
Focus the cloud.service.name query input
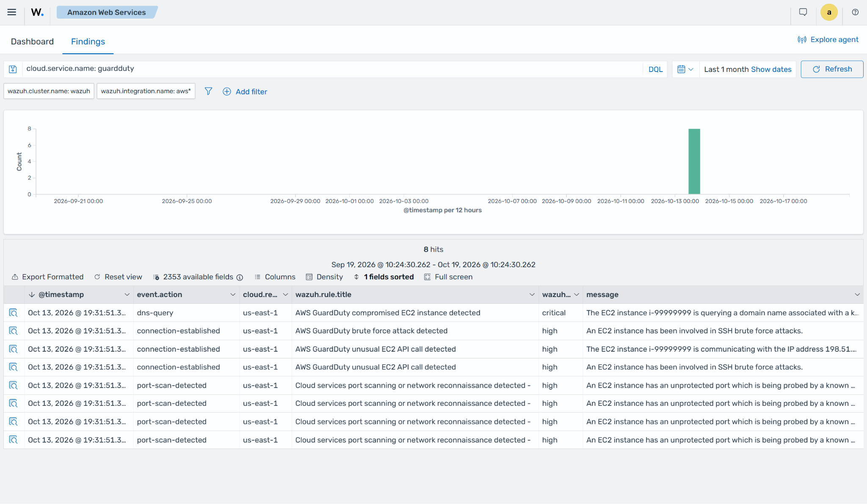click(x=332, y=69)
